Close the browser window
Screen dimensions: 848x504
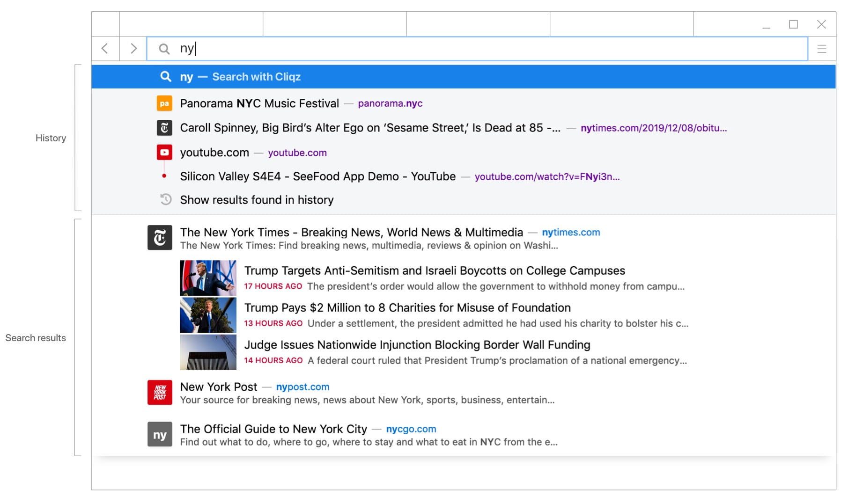pyautogui.click(x=821, y=24)
